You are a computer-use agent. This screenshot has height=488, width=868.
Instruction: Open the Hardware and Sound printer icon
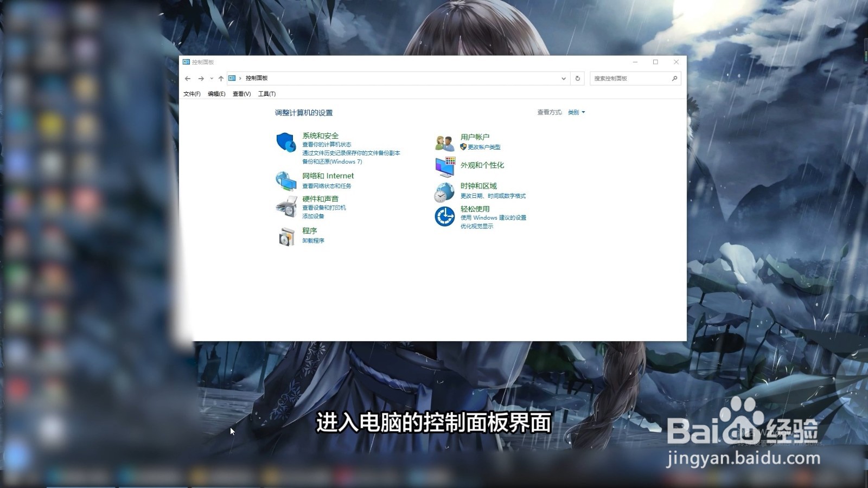tap(286, 207)
